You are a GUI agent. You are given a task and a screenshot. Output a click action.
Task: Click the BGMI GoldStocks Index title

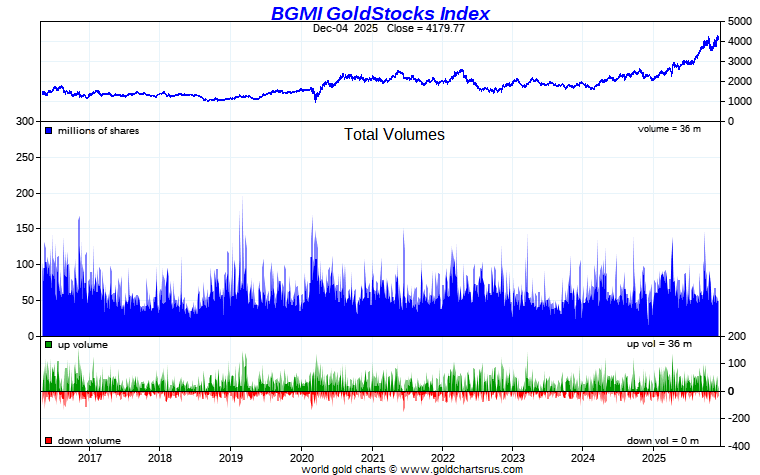pos(380,13)
